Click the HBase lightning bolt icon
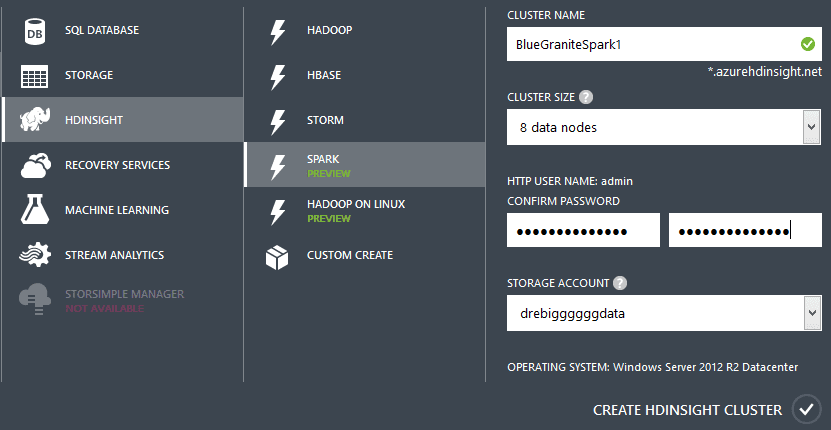This screenshot has width=831, height=430. tap(278, 76)
